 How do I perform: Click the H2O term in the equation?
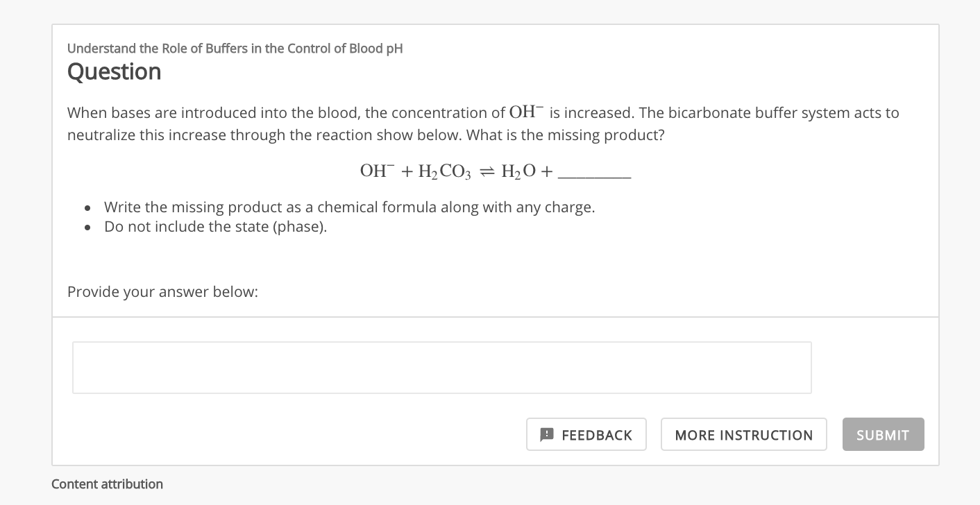point(516,171)
